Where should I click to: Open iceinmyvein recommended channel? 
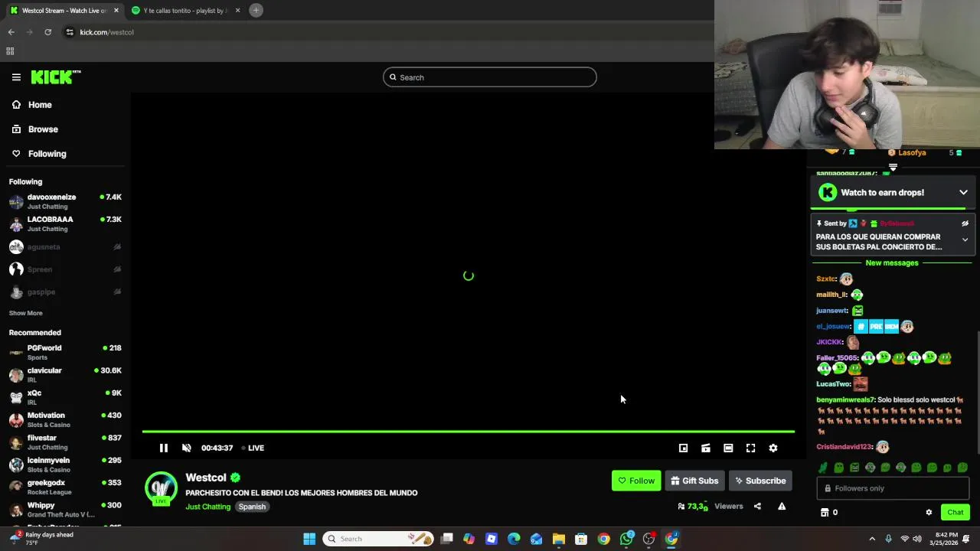tap(65, 465)
